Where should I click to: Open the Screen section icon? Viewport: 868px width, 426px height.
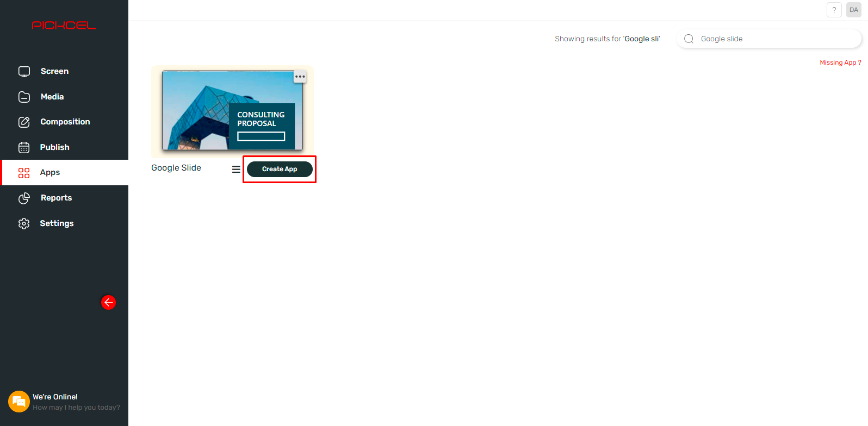tap(24, 71)
